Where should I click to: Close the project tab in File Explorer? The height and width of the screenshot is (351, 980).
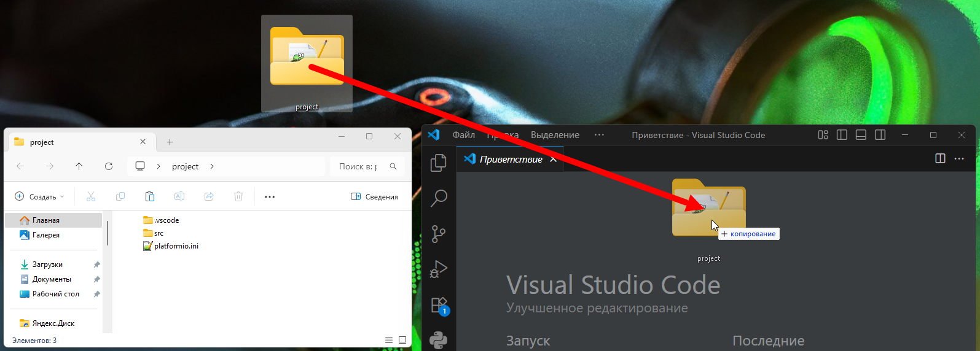[143, 142]
